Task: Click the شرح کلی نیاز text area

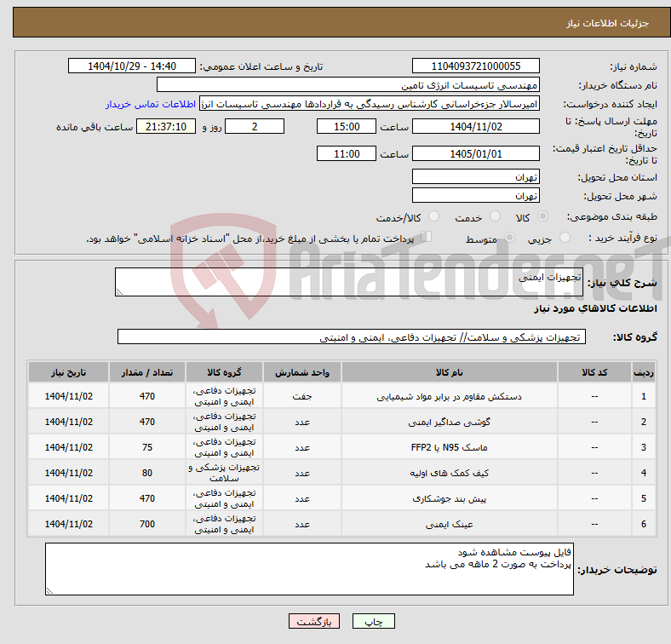Action: 349,282
